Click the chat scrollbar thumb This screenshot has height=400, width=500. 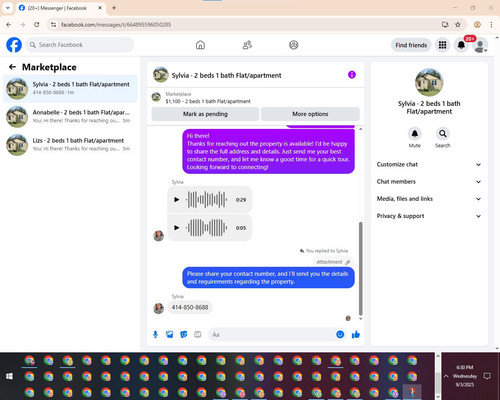tap(360, 268)
